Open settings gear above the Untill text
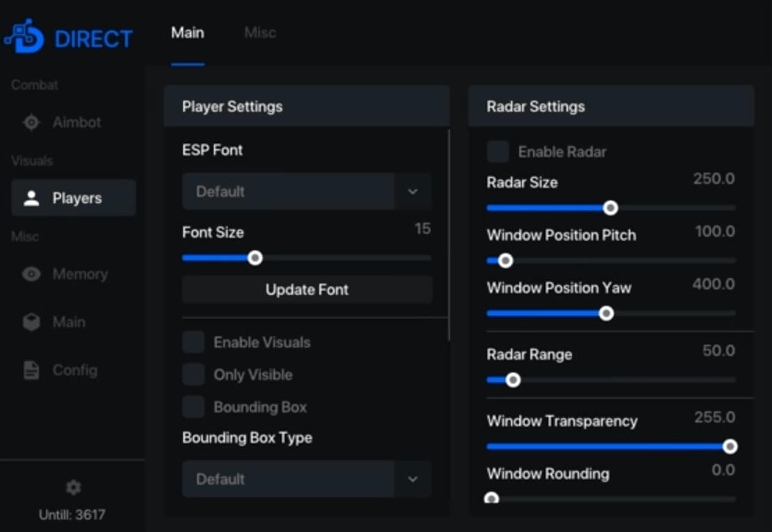 pos(73,488)
